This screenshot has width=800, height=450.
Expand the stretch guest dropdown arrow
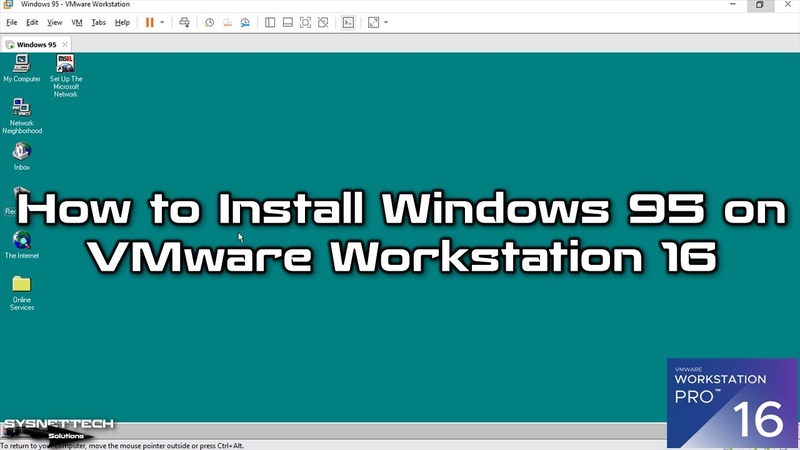pos(386,22)
